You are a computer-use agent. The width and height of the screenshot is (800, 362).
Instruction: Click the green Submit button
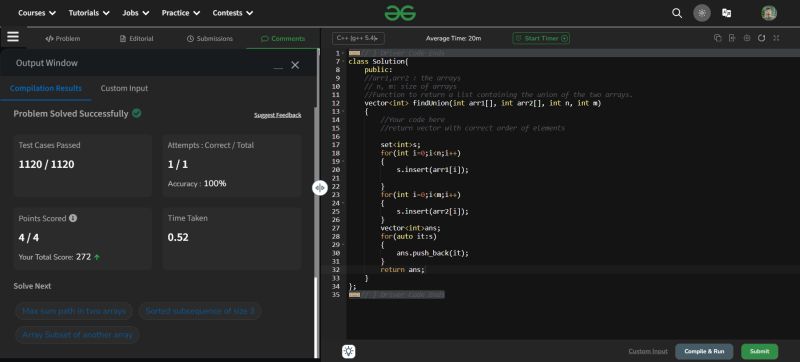tap(759, 351)
